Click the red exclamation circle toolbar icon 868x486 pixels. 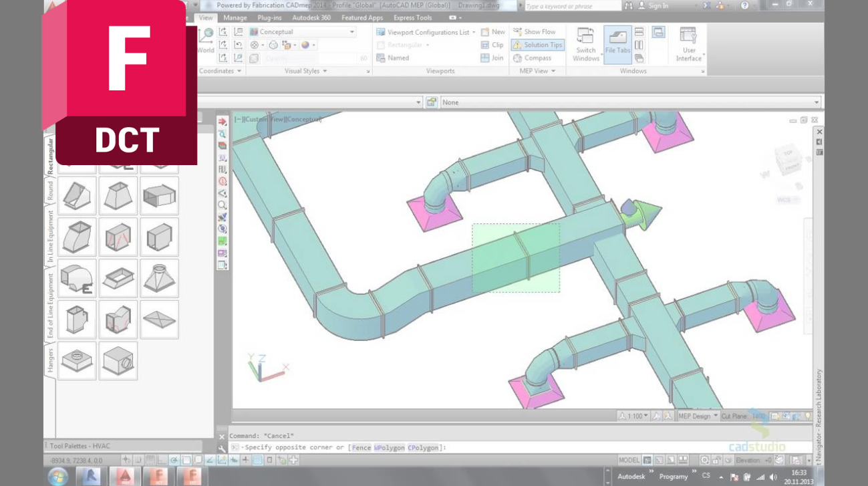(x=223, y=181)
